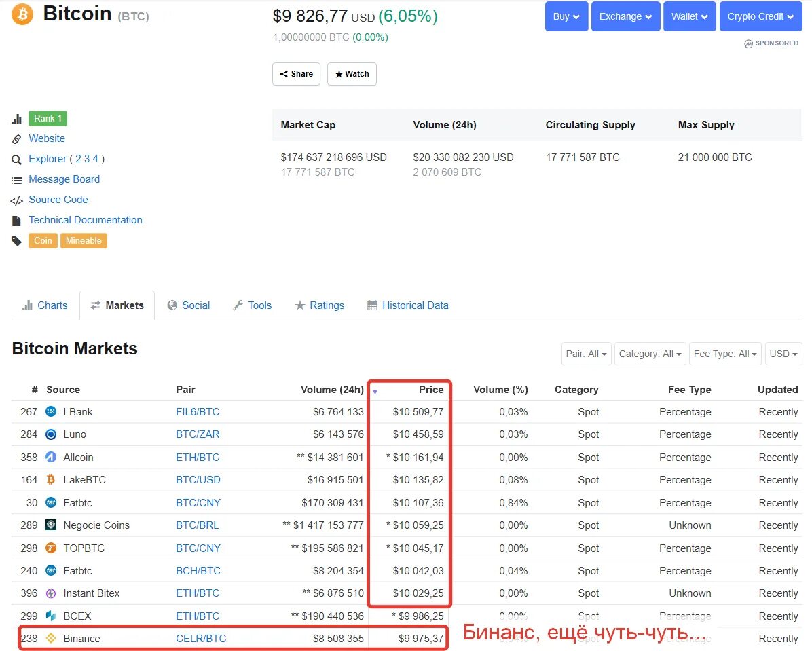812x651 pixels.
Task: Open the CELR/BTC pair link
Action: pos(201,639)
